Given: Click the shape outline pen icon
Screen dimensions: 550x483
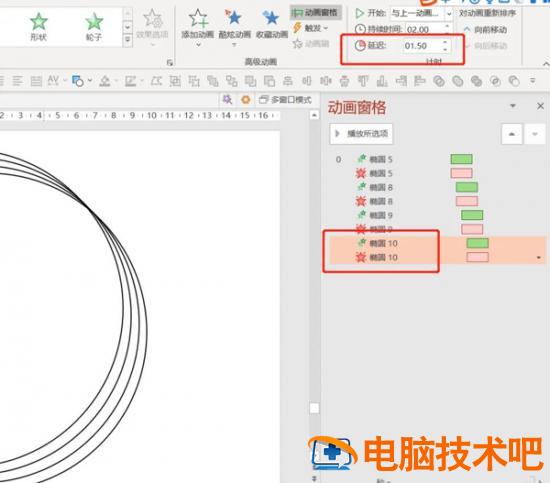Looking at the screenshot, I should (130, 81).
